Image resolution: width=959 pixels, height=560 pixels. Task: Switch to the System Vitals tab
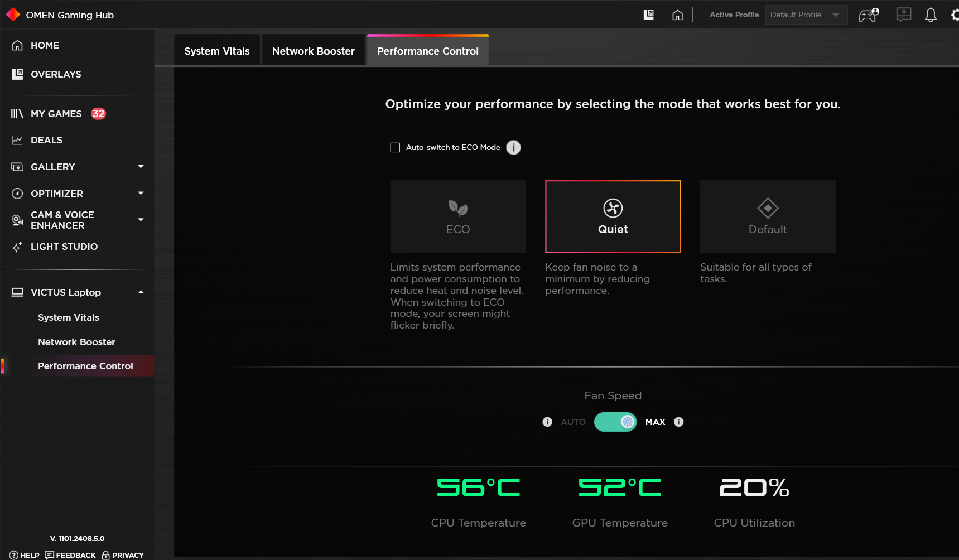(x=217, y=51)
